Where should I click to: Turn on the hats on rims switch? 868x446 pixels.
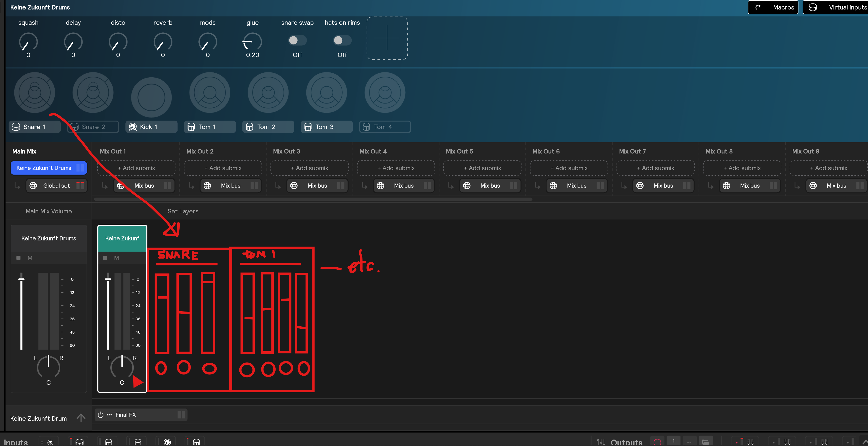342,41
